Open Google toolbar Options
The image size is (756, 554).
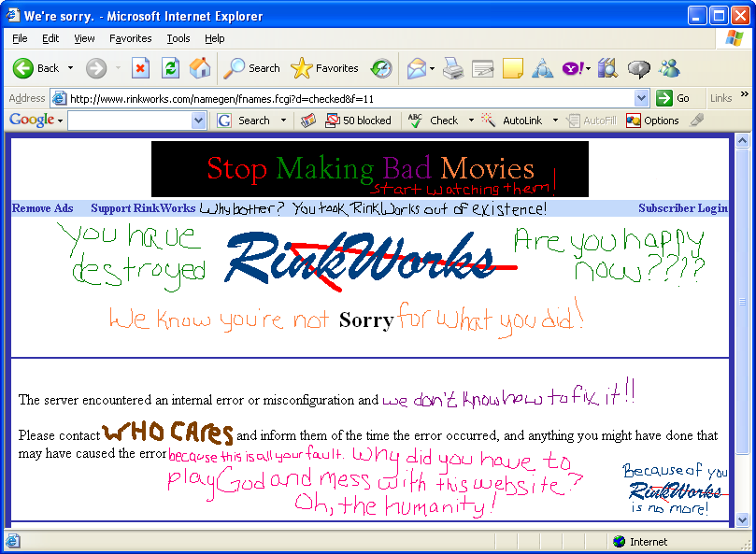coord(652,121)
